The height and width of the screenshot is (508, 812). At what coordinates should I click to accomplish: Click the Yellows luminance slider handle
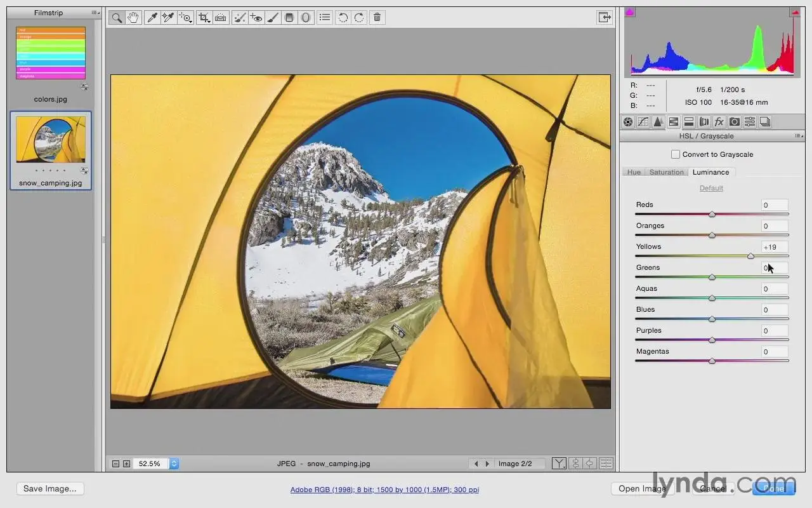point(751,257)
